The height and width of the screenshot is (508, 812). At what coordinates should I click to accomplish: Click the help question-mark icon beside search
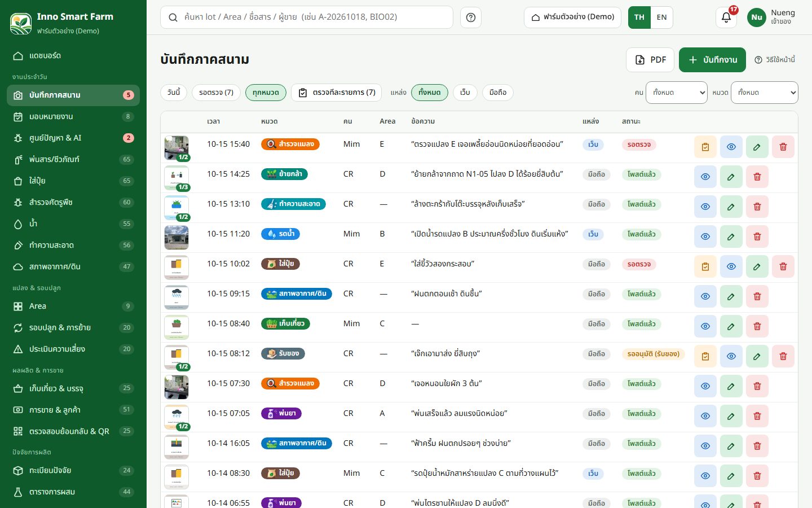(471, 17)
